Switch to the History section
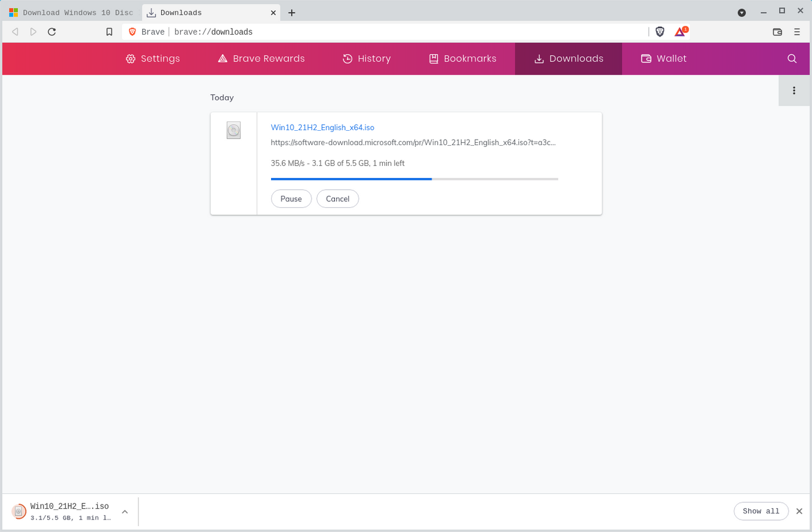Viewport: 812px width, 532px height. pos(366,59)
